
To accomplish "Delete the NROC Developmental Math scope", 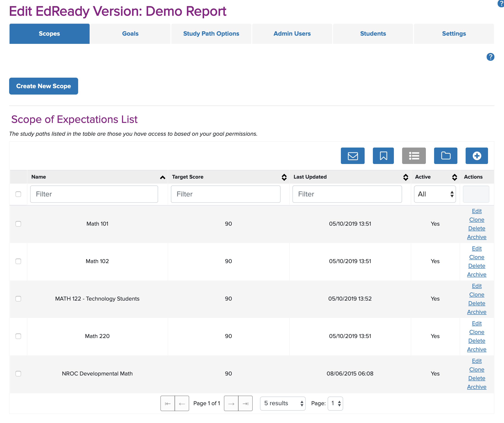I will (x=477, y=378).
